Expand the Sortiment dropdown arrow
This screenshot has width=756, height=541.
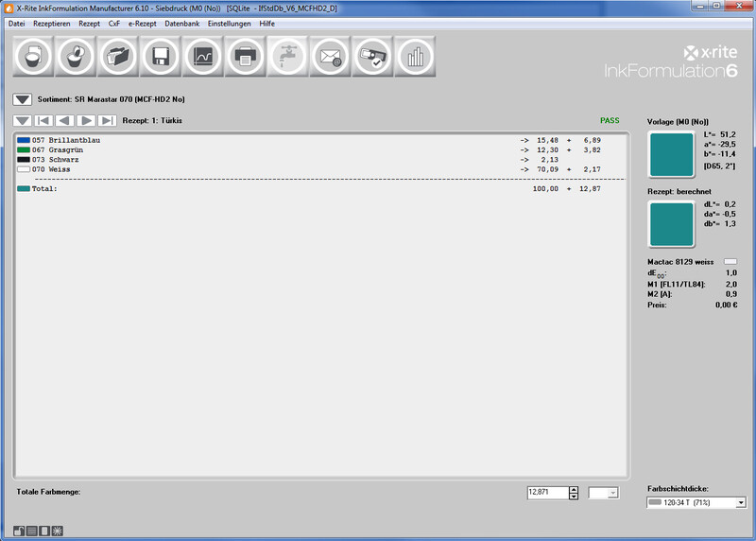23,99
